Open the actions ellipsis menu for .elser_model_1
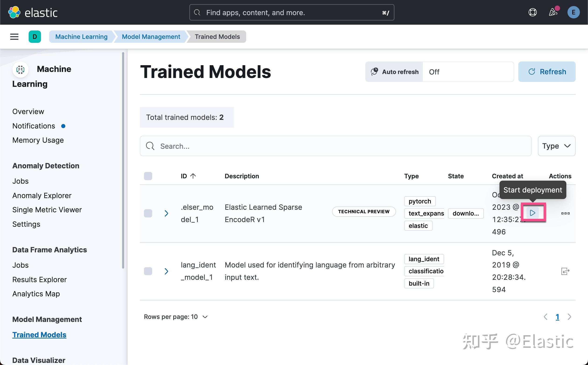588x365 pixels. click(565, 213)
